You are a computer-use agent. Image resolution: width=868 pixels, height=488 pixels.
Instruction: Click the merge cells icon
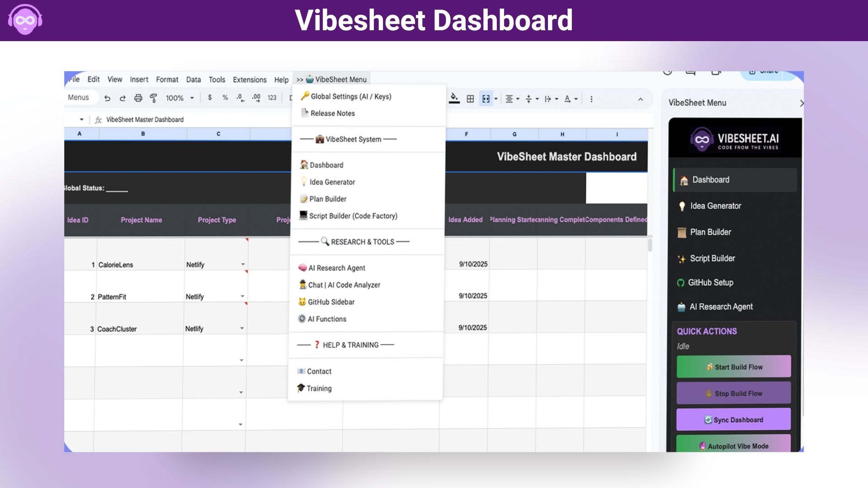coord(486,99)
